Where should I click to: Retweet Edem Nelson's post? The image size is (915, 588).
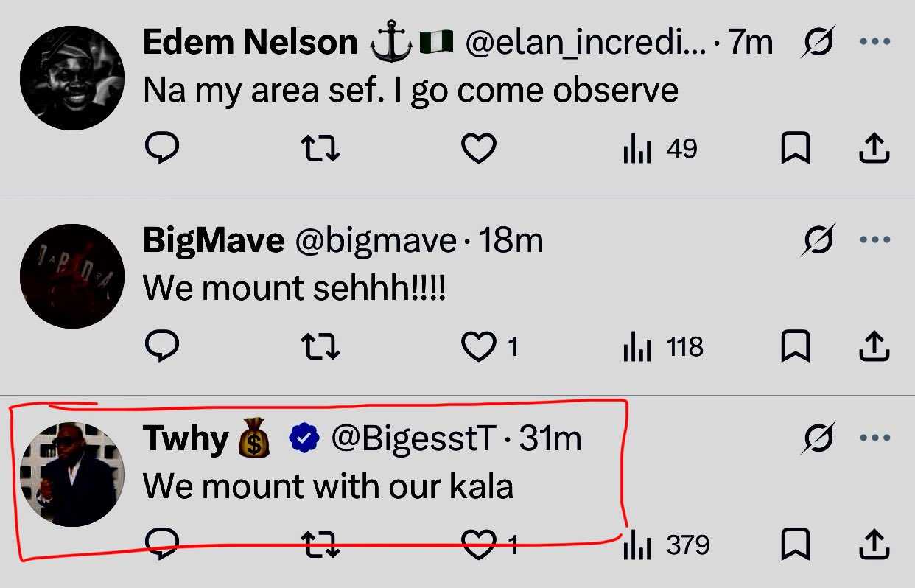(321, 150)
